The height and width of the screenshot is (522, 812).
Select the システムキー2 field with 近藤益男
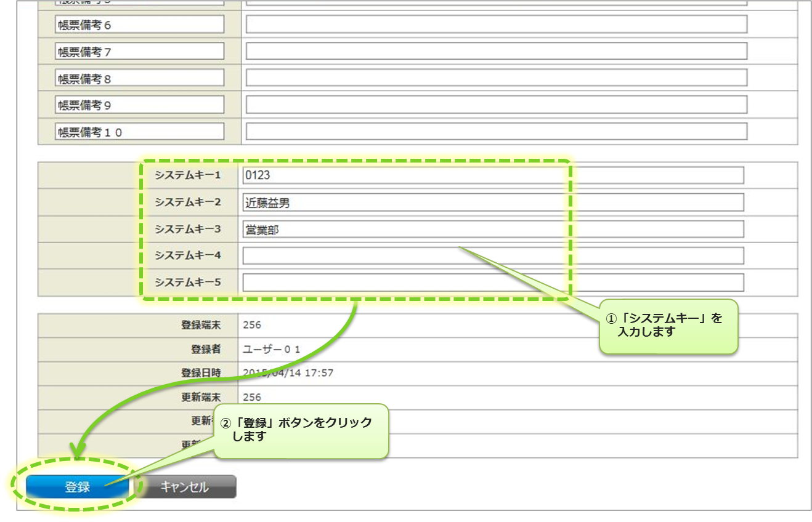(492, 203)
